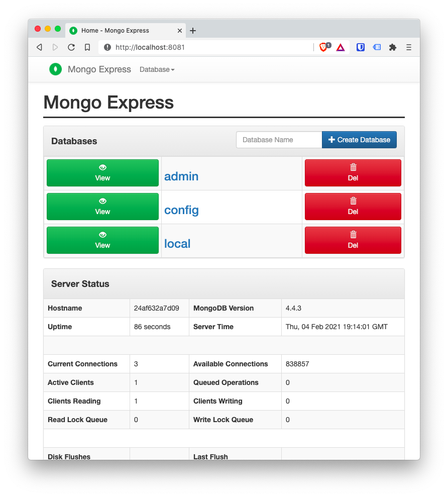Click the Mongo Express leaf logo
Screen dimensions: 448x497
click(55, 69)
